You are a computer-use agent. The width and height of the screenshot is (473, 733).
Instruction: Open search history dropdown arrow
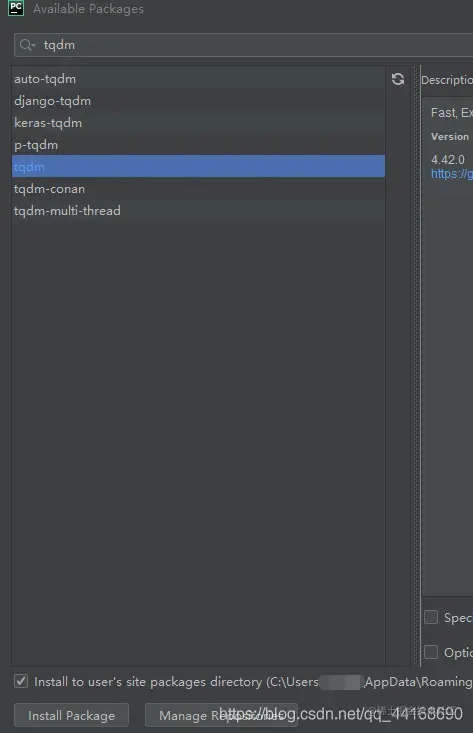click(34, 45)
